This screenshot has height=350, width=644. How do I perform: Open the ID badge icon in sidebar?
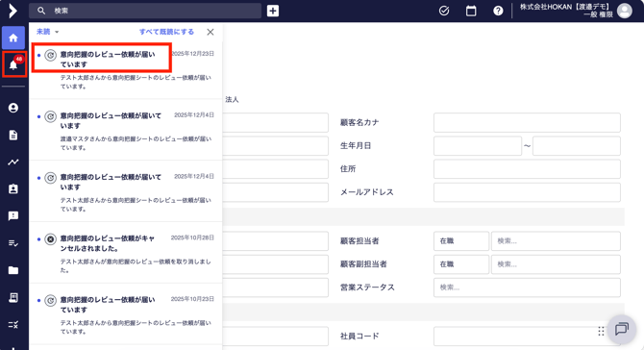pos(13,189)
